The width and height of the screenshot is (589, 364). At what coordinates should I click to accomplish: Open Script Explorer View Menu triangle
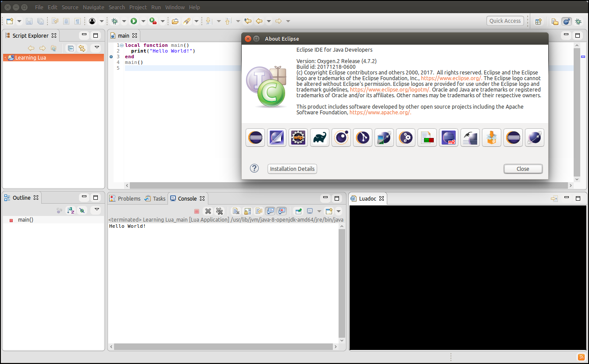(x=96, y=47)
